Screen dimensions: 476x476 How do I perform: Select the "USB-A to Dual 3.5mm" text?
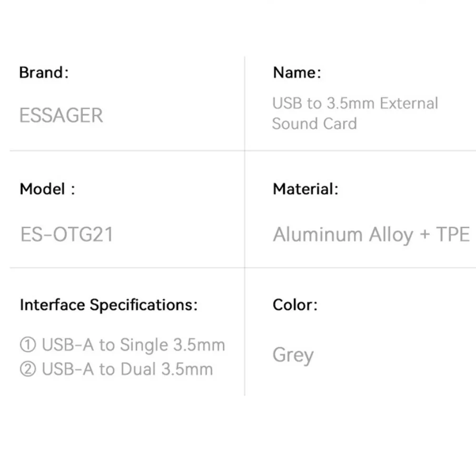tap(127, 369)
